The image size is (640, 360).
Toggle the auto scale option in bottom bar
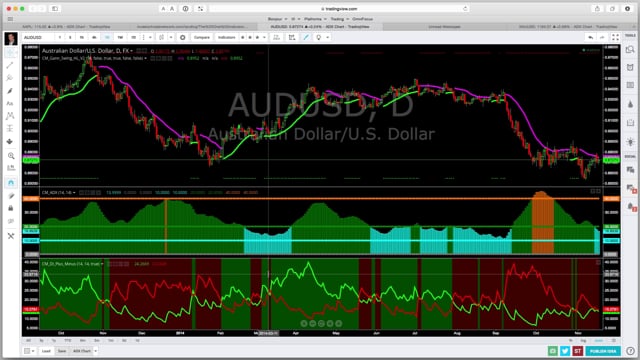point(598,340)
